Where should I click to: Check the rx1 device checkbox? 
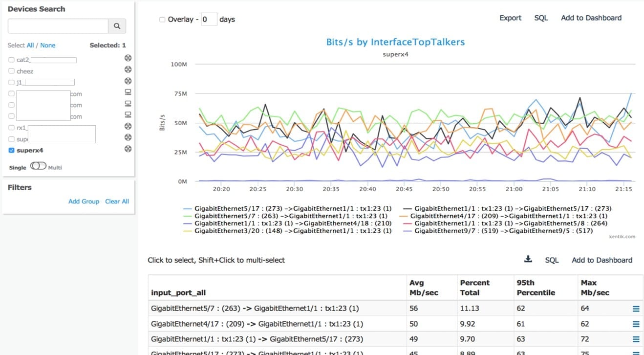click(x=12, y=128)
